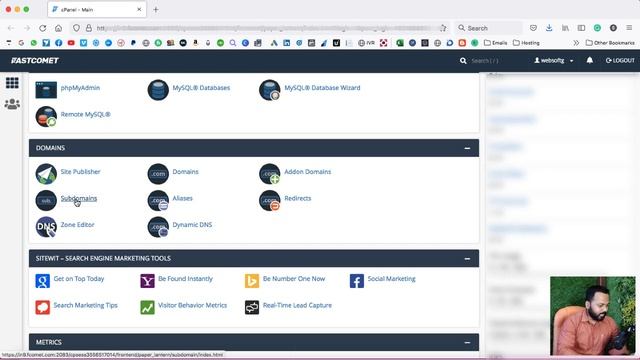Show more bookmarks with the chevron
640x360 pixels.
[576, 42]
